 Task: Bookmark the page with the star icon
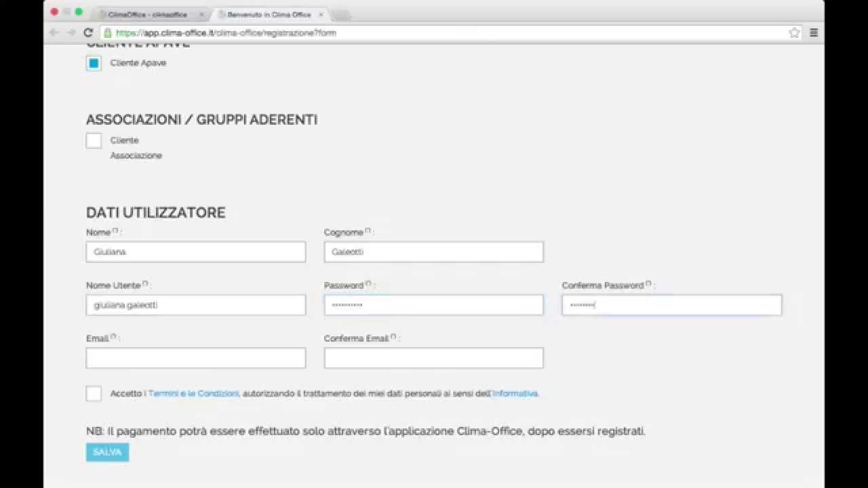794,33
